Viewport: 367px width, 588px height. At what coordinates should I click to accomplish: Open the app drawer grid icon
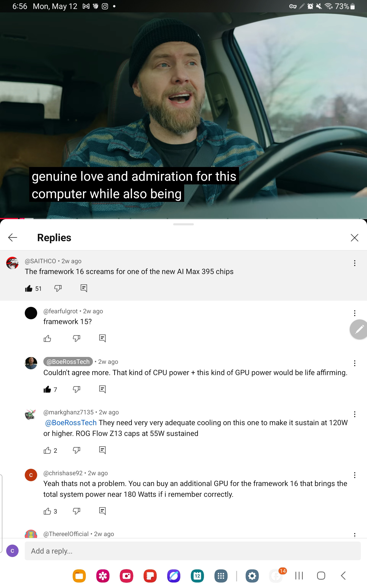pyautogui.click(x=221, y=576)
